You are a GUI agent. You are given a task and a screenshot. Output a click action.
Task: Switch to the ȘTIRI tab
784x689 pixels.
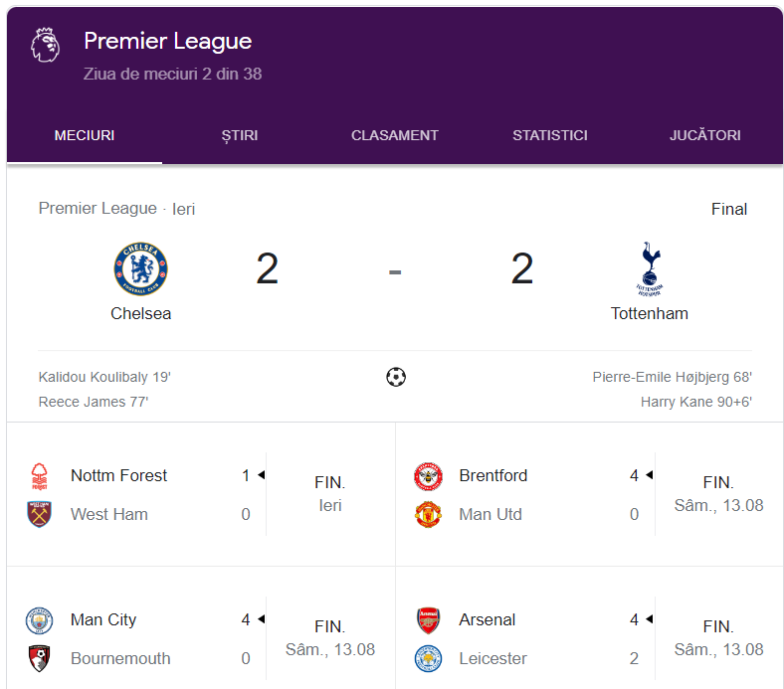click(x=240, y=135)
